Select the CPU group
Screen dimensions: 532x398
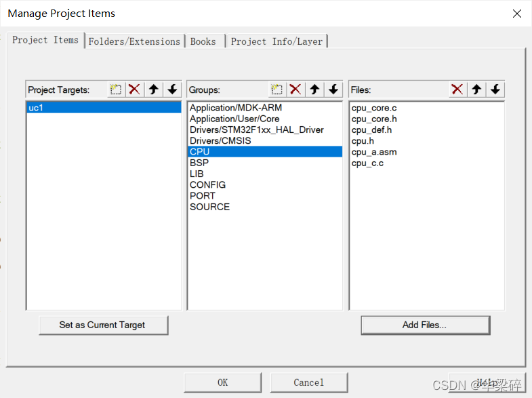coord(265,152)
